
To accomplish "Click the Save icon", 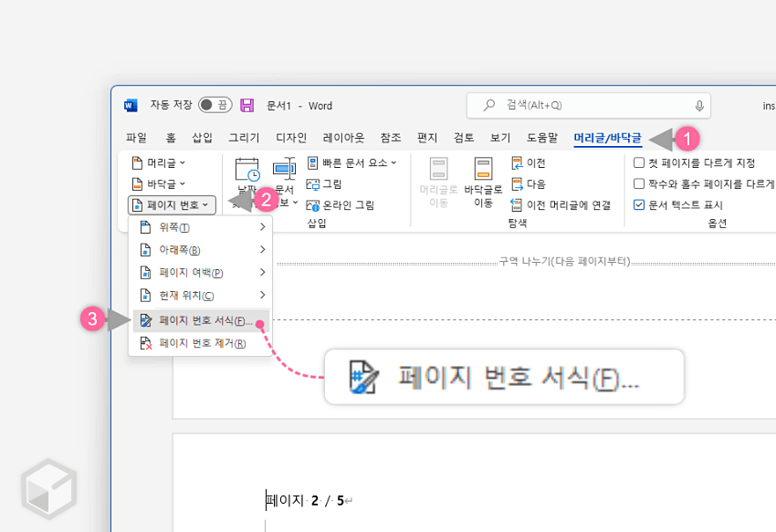I will (x=247, y=105).
